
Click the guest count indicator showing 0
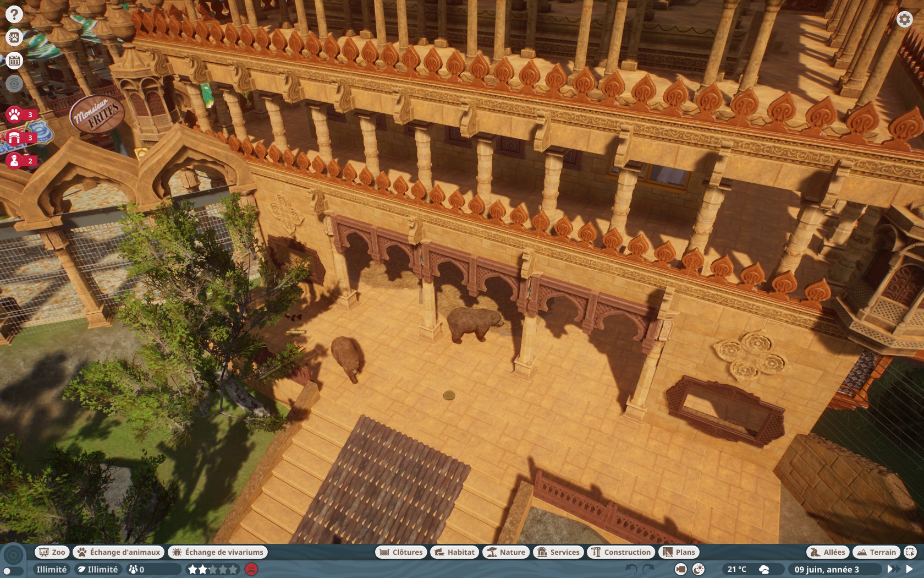click(153, 569)
